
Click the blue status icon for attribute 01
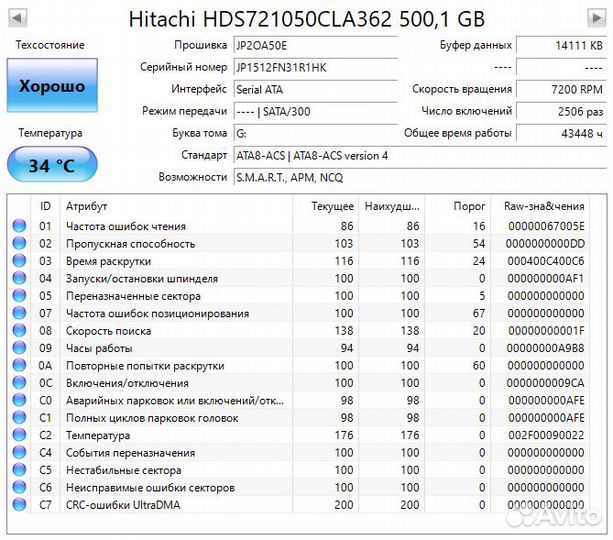(19, 226)
